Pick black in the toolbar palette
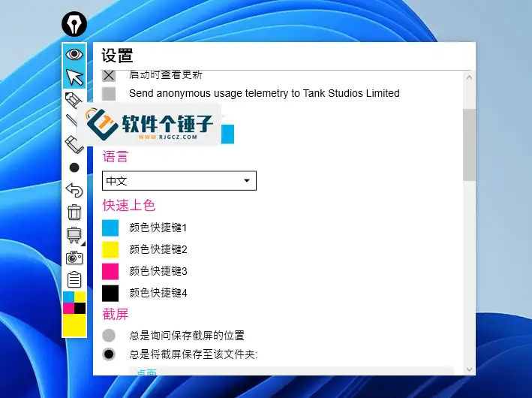This screenshot has height=398, width=532. point(80,309)
